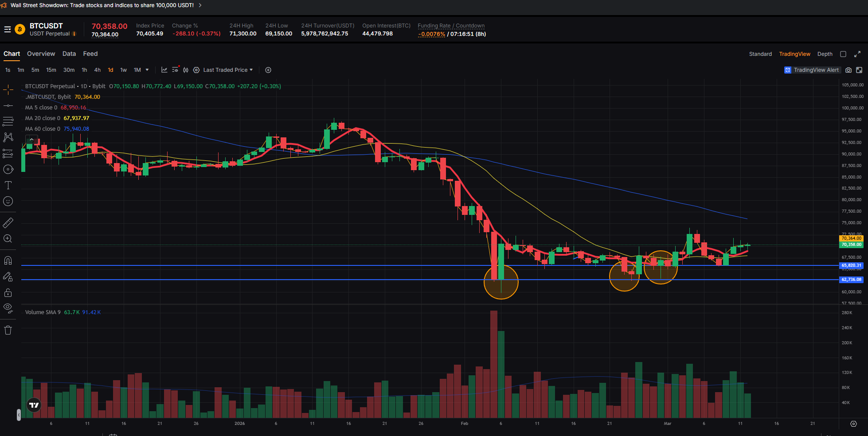The width and height of the screenshot is (868, 436).
Task: Click the Bitcoin coin icon
Action: pos(20,29)
